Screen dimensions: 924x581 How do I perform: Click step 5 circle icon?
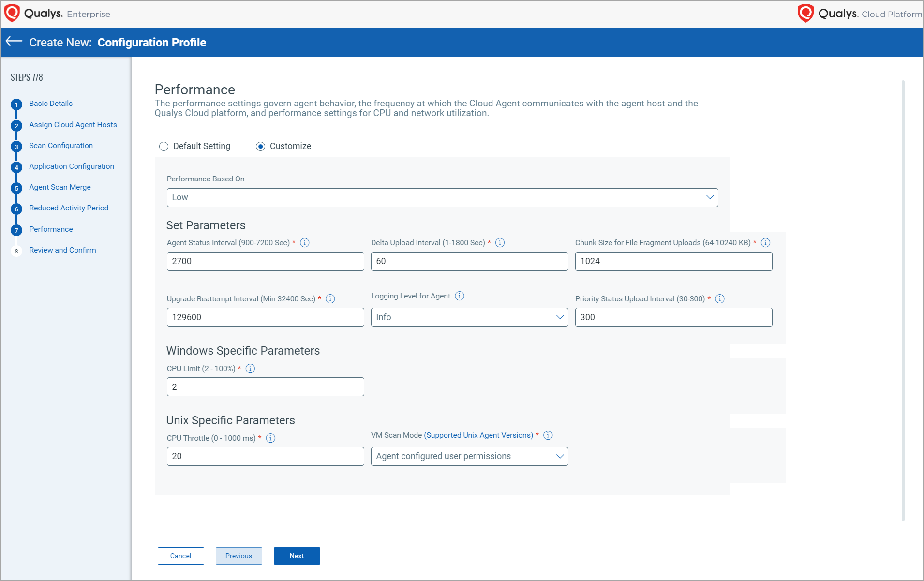pos(16,188)
